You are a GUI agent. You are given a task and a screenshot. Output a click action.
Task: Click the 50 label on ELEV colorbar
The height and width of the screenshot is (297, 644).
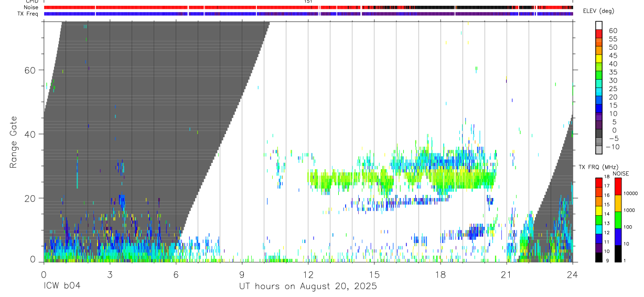click(613, 47)
